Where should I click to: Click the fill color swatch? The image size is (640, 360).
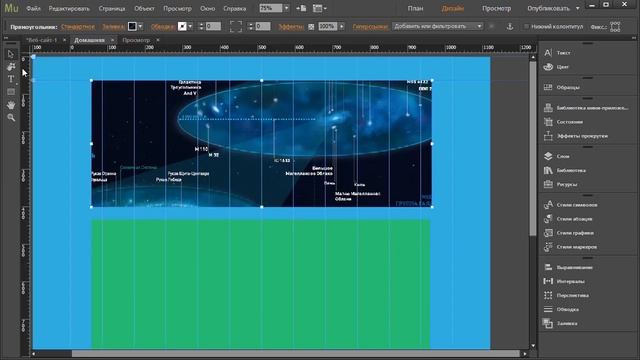pyautogui.click(x=132, y=27)
